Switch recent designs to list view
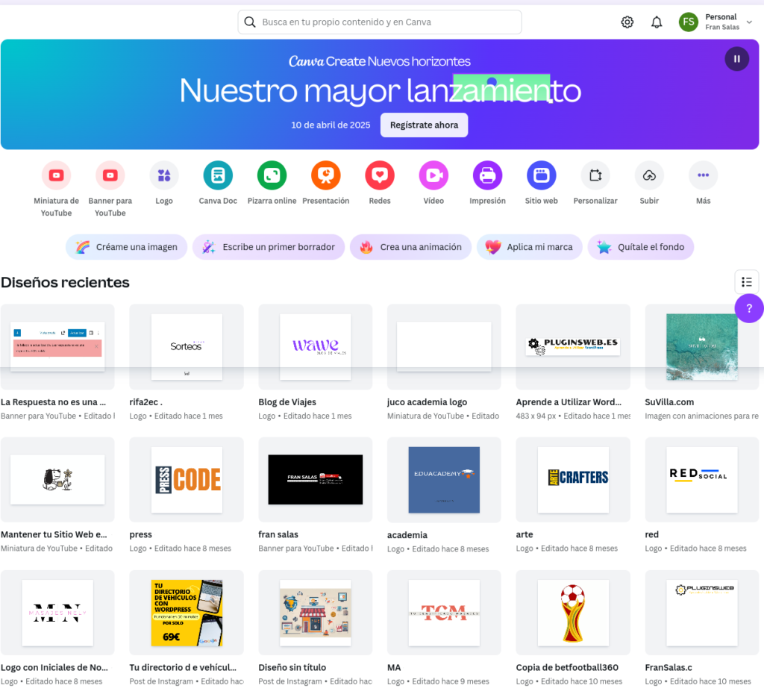This screenshot has width=764, height=700. click(746, 282)
